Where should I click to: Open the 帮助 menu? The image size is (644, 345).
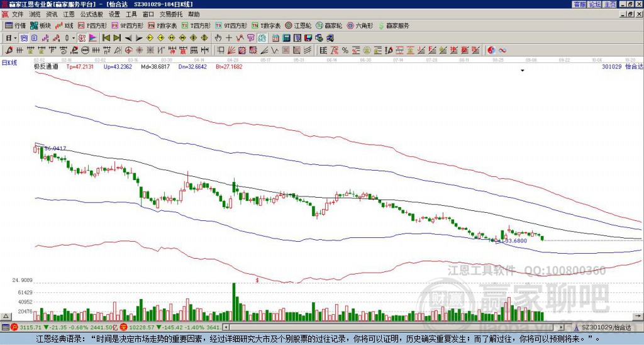point(194,14)
